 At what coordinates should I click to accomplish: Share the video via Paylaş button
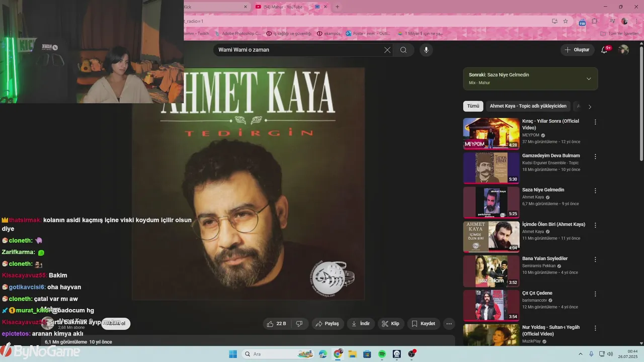(327, 324)
